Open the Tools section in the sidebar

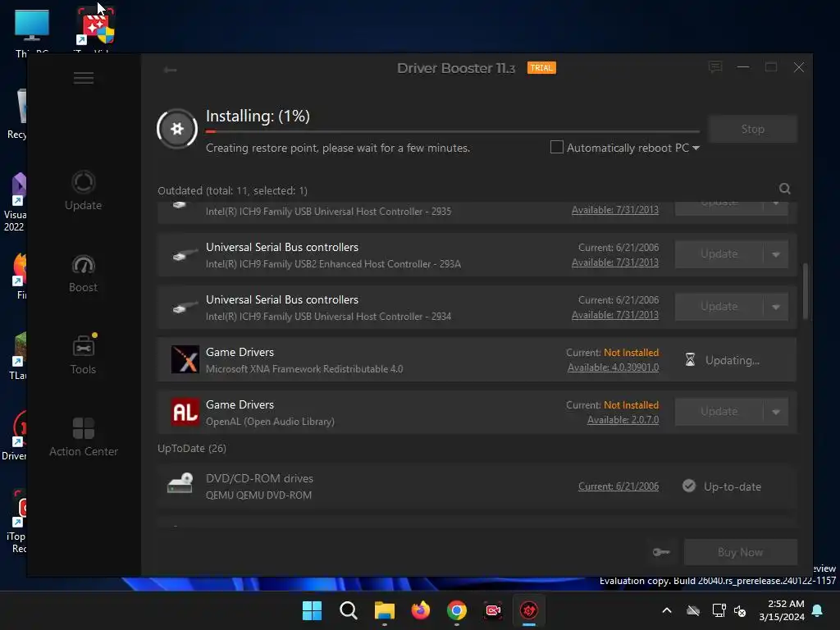tap(83, 354)
